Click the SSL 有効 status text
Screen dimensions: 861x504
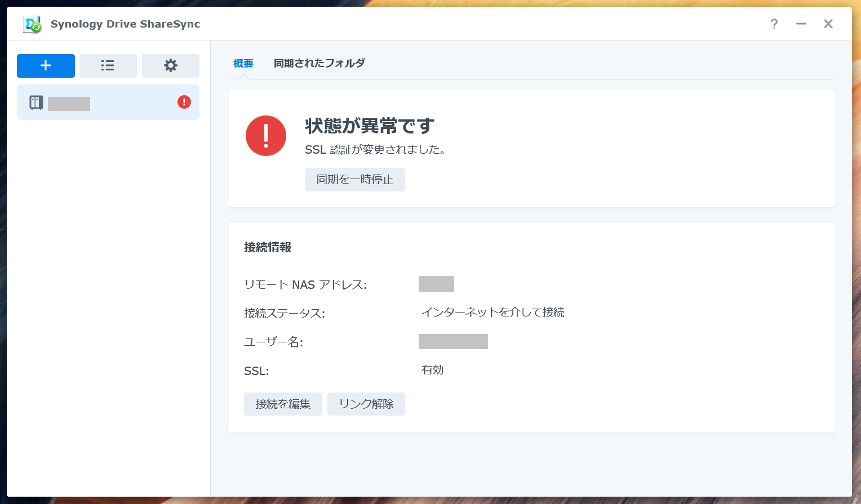[433, 370]
